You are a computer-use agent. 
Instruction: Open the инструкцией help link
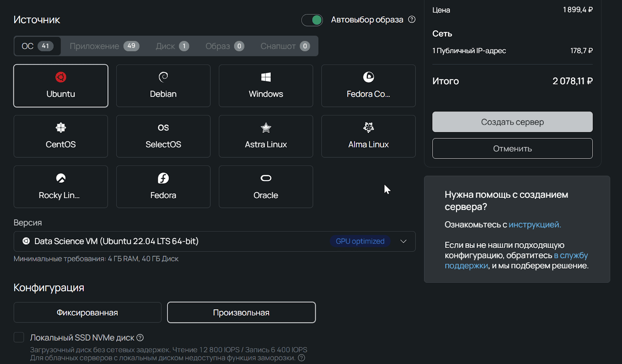535,225
